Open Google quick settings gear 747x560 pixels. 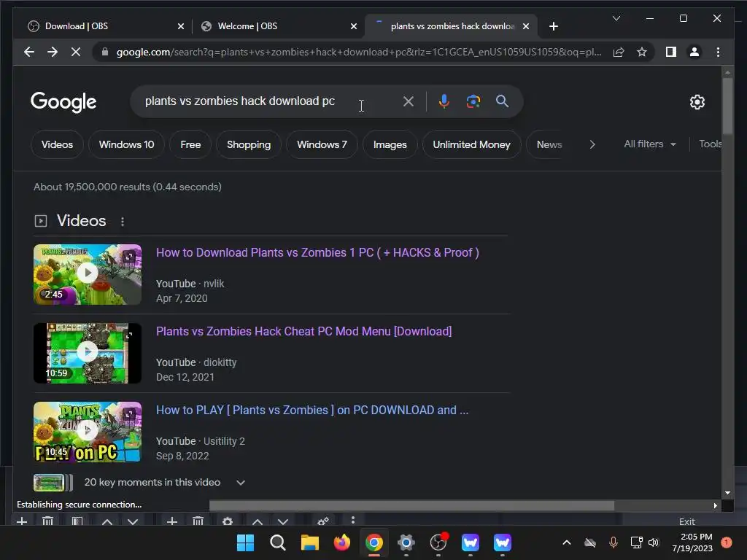(697, 102)
